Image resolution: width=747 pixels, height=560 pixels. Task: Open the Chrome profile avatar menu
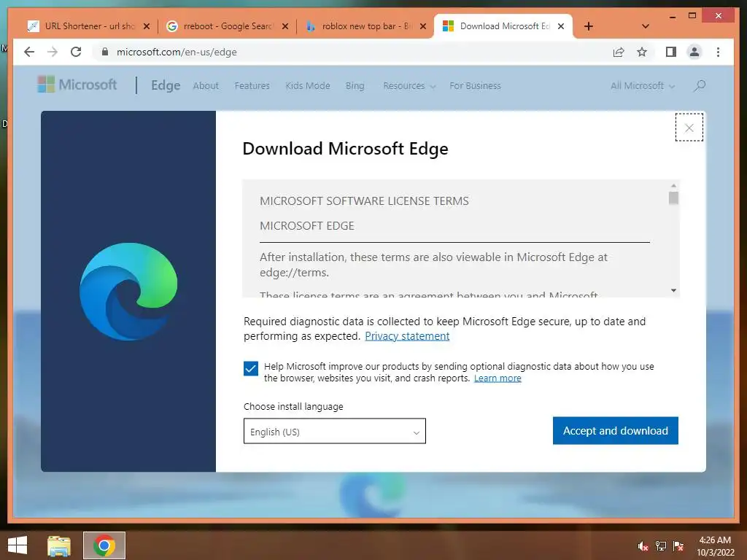point(694,52)
